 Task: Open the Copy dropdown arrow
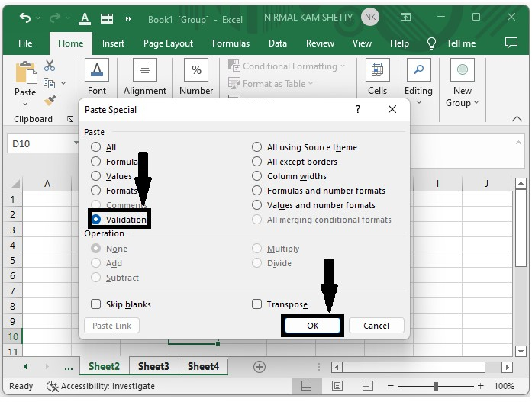coord(63,83)
